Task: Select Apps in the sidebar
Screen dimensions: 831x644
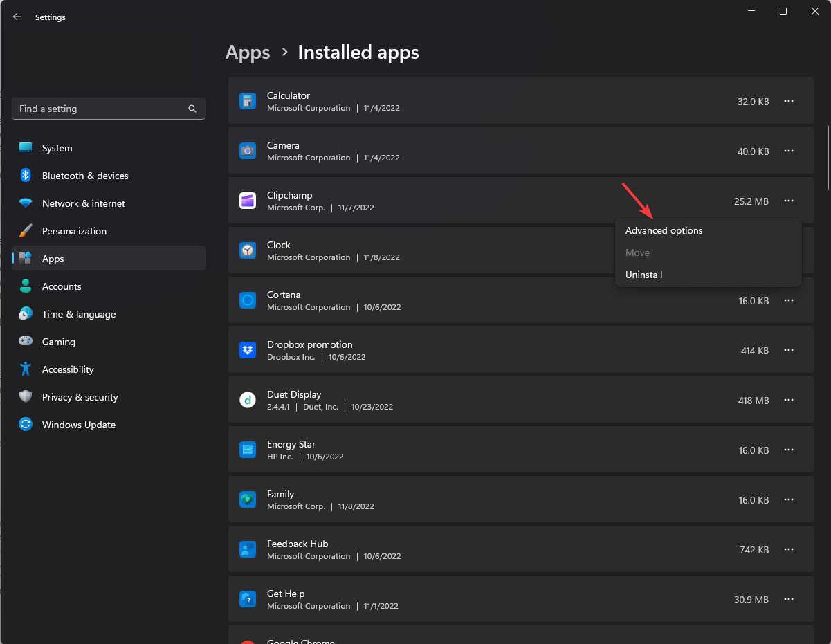Action: click(x=109, y=259)
